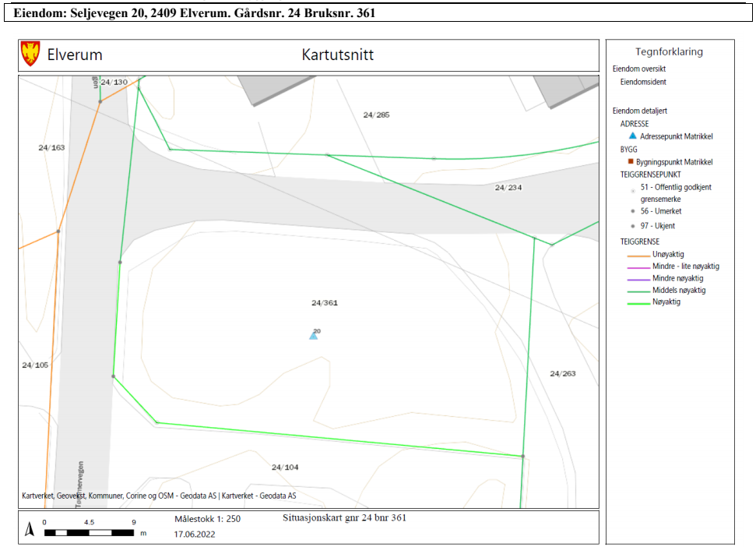Select parcel label 24/285

click(x=376, y=115)
